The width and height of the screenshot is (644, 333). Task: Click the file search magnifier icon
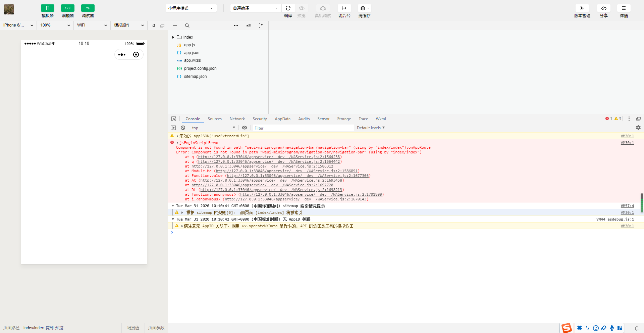click(187, 26)
